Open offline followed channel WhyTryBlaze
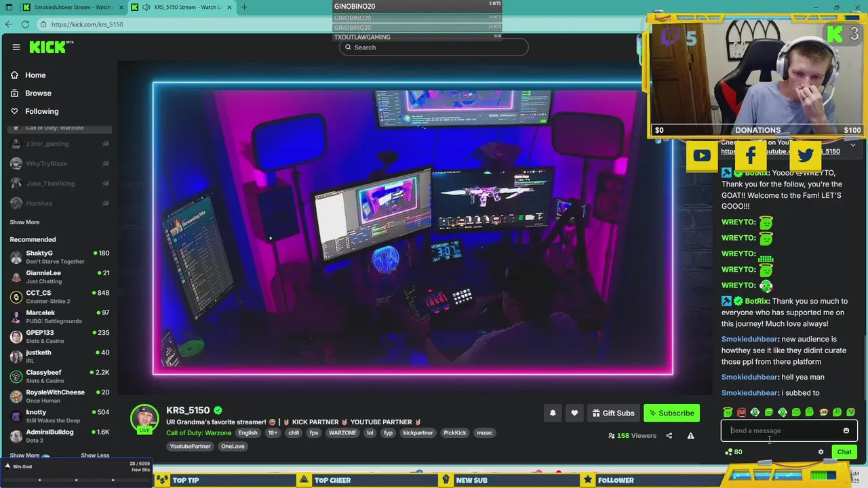The height and width of the screenshot is (488, 868). click(60, 163)
